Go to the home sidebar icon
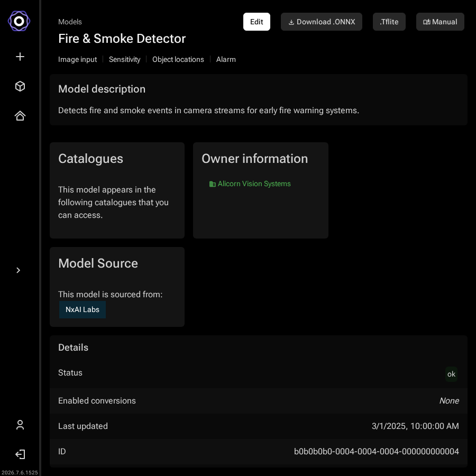476x476 pixels. 20,116
